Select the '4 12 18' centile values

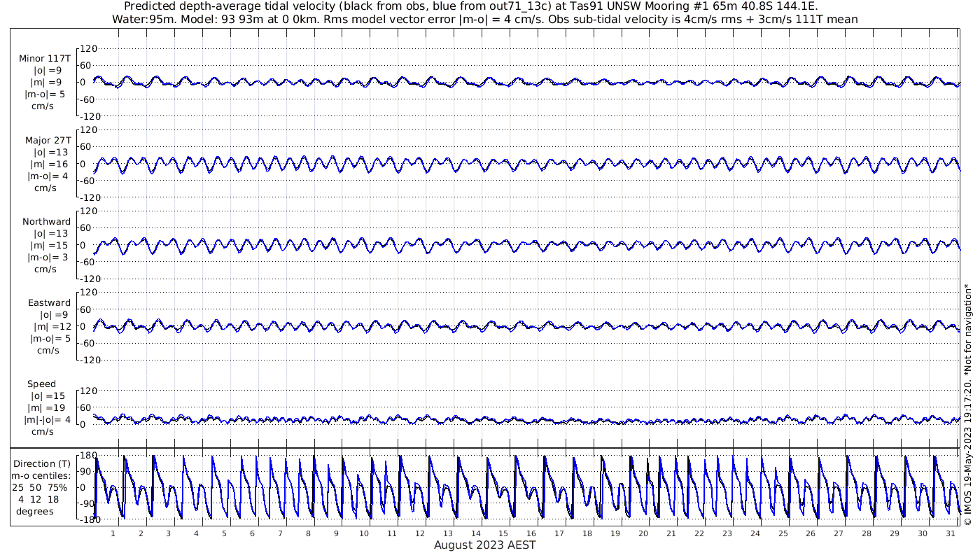click(39, 500)
